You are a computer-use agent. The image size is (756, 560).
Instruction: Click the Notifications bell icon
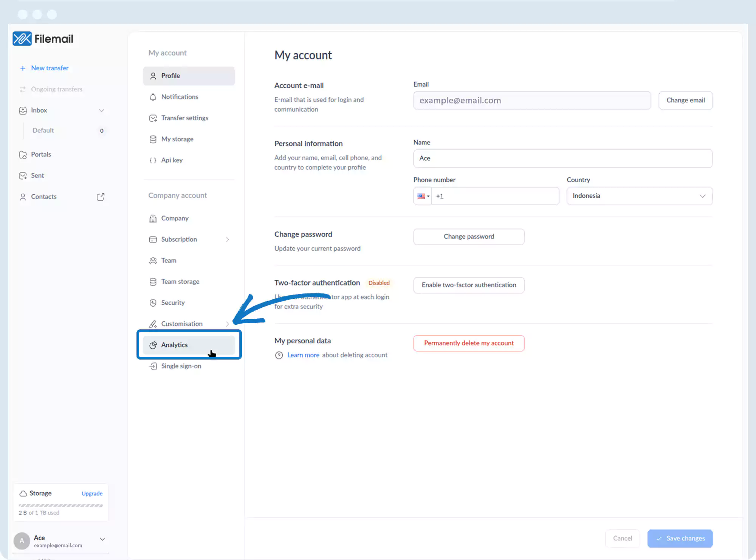[153, 97]
